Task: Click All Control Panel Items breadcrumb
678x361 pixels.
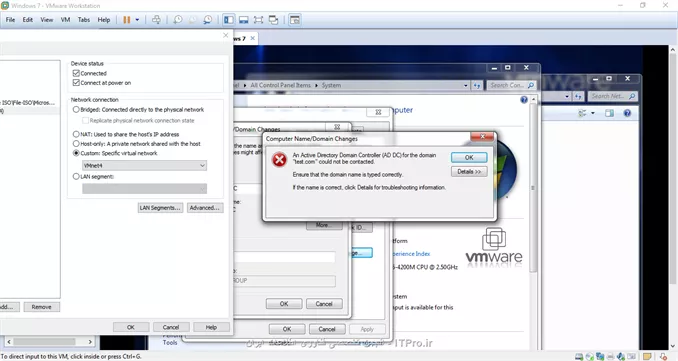Action: click(x=281, y=85)
